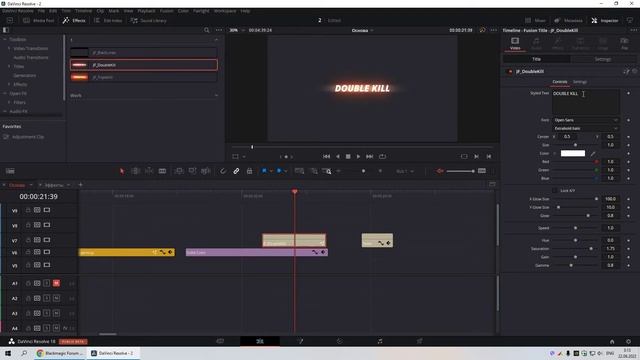Click the Saturation slider handle
640x360 pixels.
pos(591,249)
